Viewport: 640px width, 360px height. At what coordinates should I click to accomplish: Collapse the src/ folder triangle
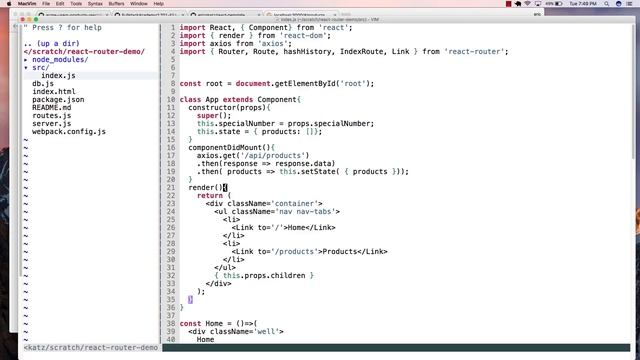coord(26,68)
